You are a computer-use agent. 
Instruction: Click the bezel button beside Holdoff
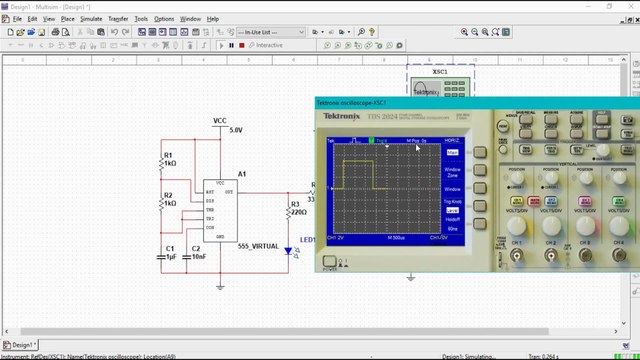point(480,224)
